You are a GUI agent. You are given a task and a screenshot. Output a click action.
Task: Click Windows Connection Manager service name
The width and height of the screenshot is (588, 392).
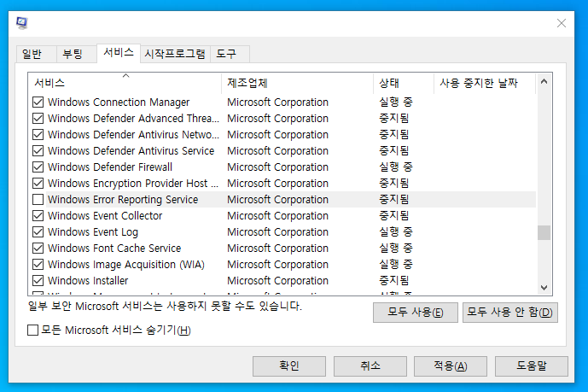pos(119,102)
